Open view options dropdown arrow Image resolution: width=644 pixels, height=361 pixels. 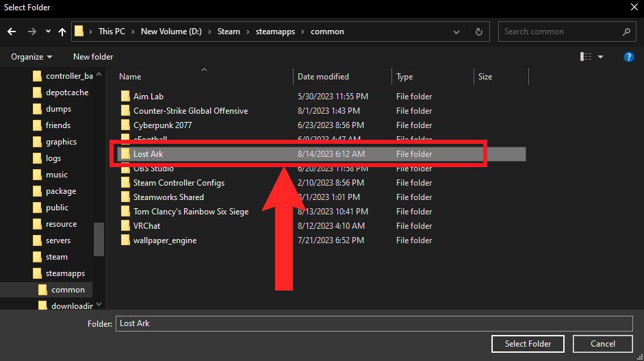click(601, 57)
